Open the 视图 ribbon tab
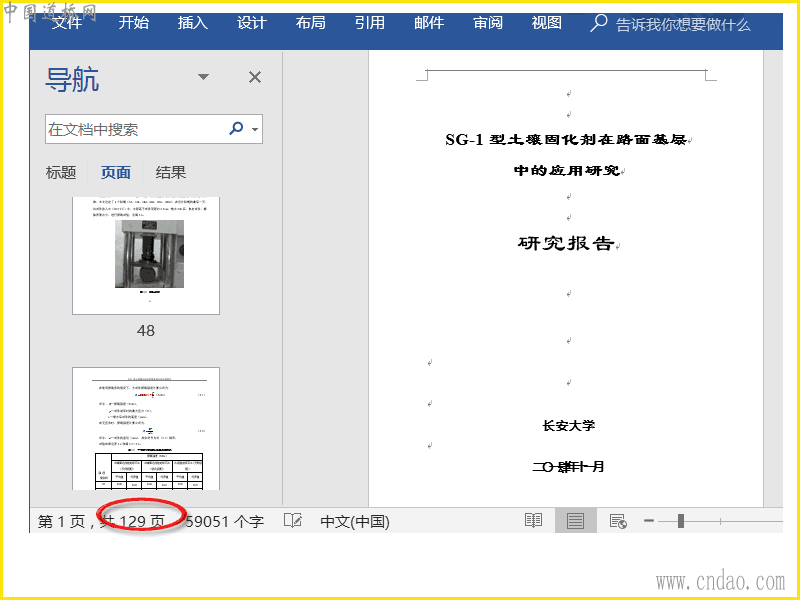The height and width of the screenshot is (600, 800). click(547, 23)
